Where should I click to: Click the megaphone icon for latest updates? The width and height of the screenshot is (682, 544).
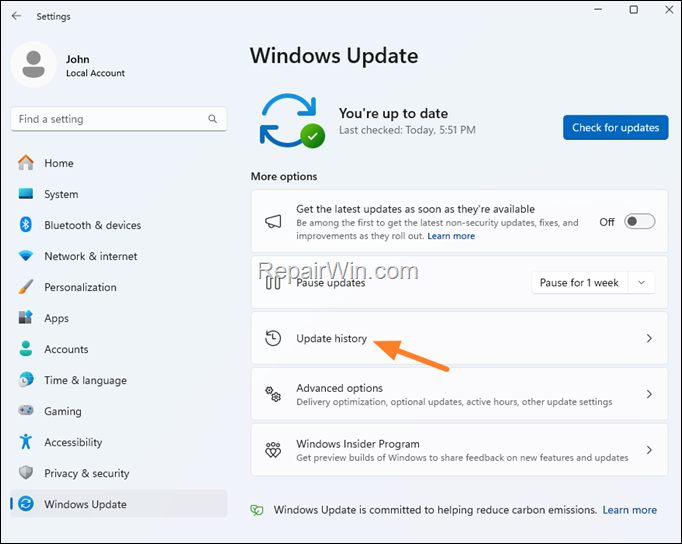coord(273,222)
